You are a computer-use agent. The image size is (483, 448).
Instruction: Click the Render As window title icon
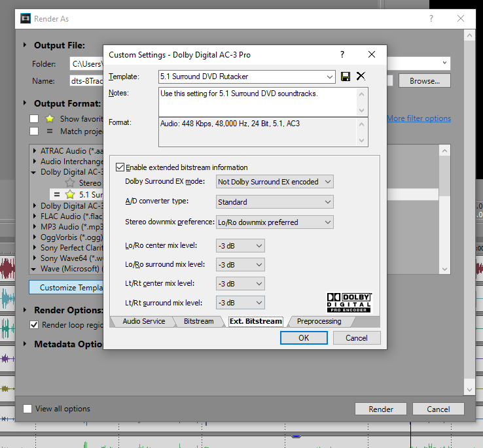[26, 18]
